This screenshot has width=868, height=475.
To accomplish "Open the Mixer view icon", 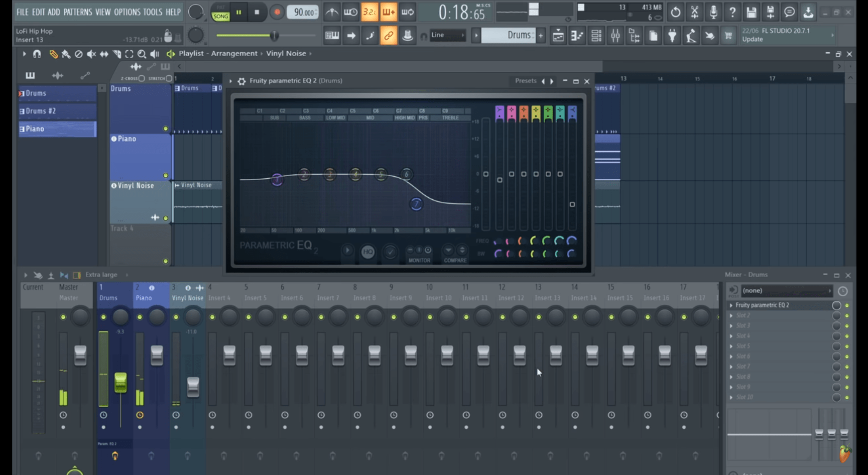I will [x=615, y=36].
